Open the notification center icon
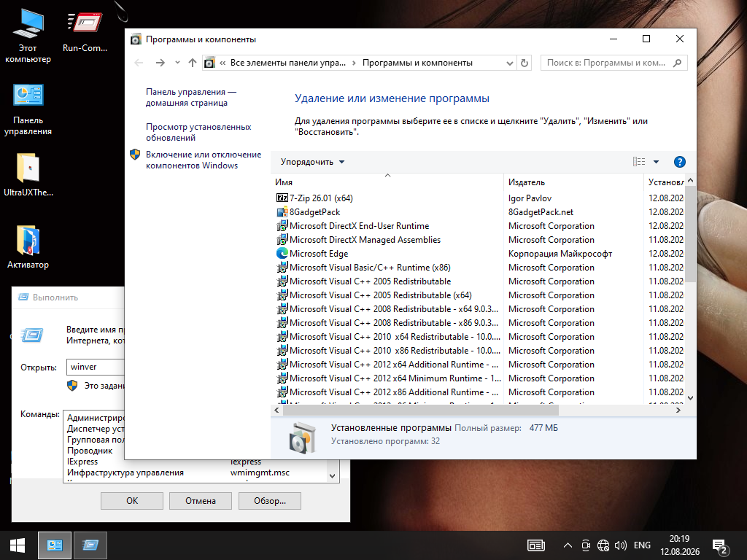747x560 pixels. tap(720, 547)
